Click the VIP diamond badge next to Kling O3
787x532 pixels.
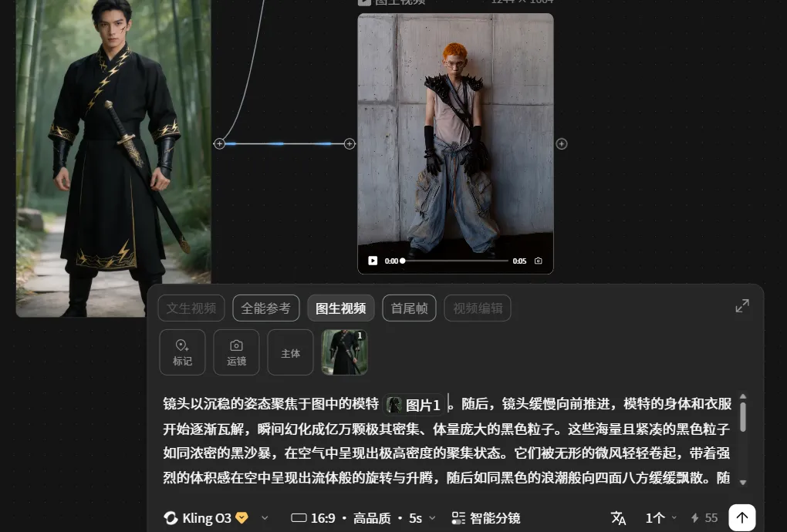coord(242,517)
